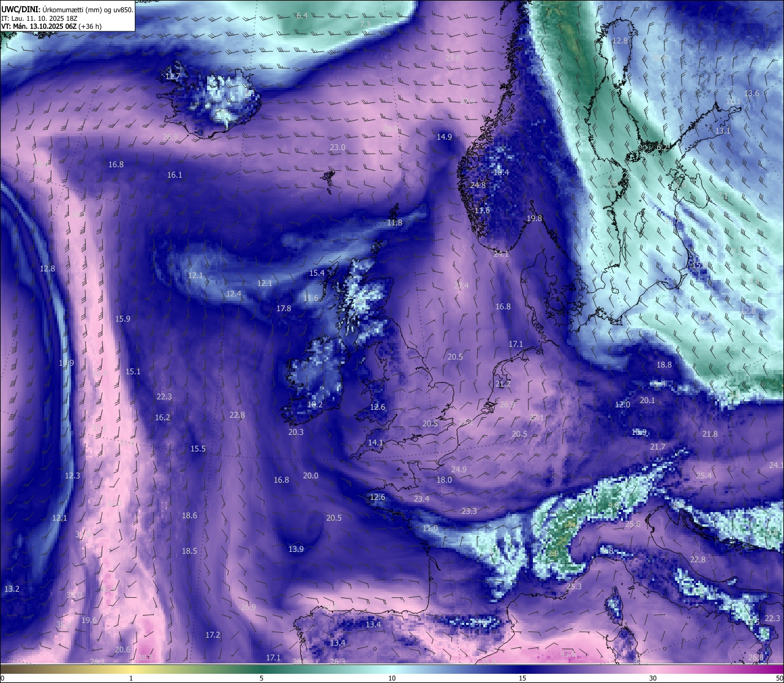
Task: Select the '25.3' value label
Action: pos(574,586)
